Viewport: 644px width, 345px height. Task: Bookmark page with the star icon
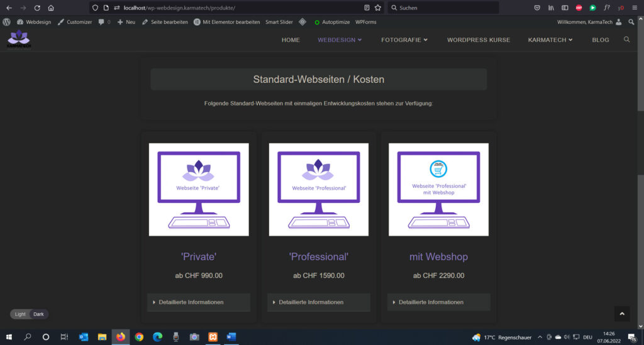[x=377, y=8]
